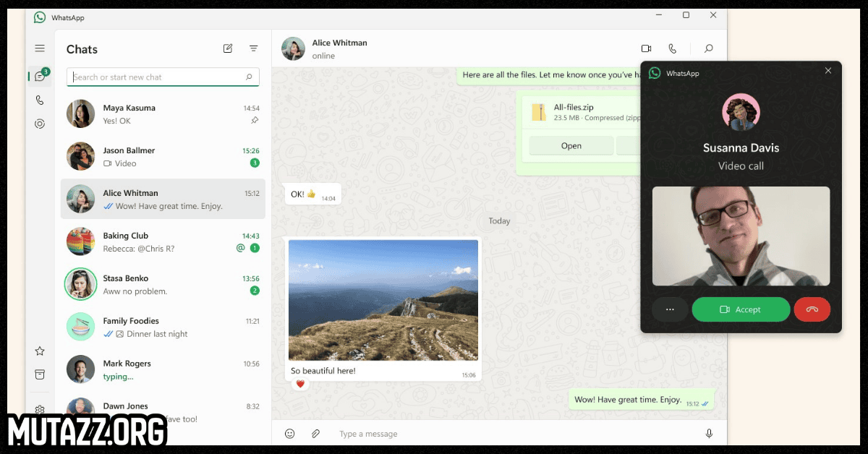Open archived chats in sidebar
868x454 pixels.
click(40, 374)
